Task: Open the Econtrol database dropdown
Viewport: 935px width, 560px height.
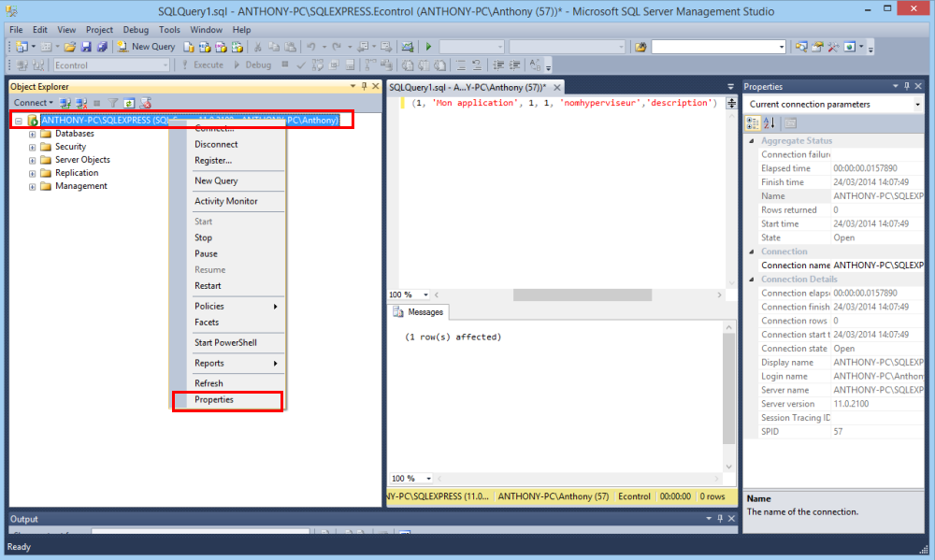Action: (165, 65)
